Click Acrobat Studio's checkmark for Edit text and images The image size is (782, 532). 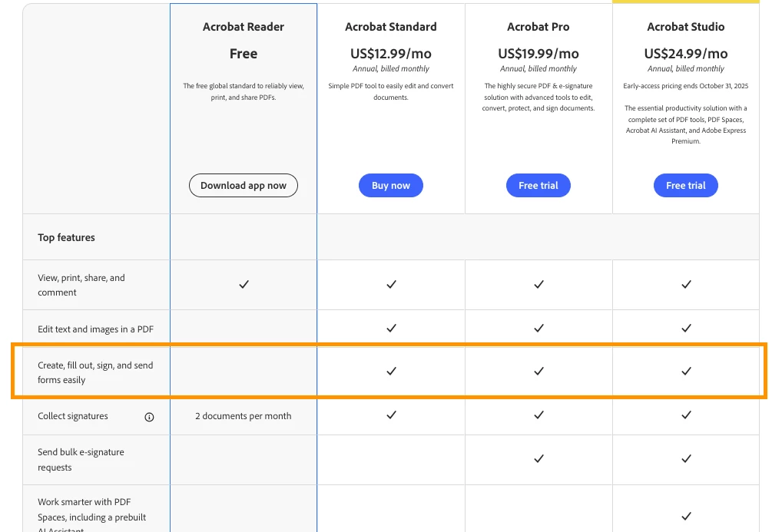(x=686, y=328)
